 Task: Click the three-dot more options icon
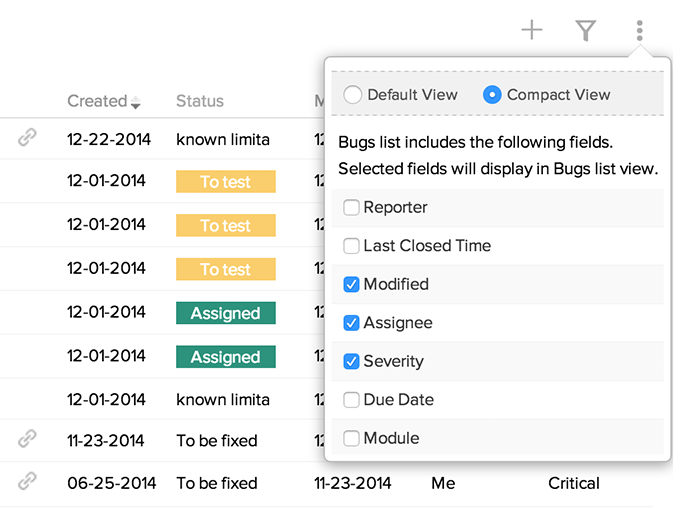[639, 31]
